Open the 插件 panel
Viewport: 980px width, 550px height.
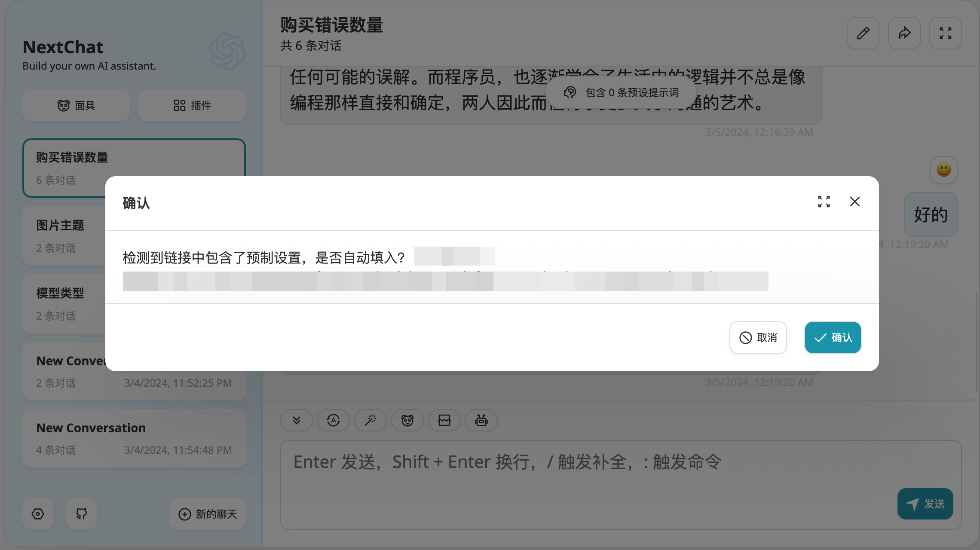point(192,105)
